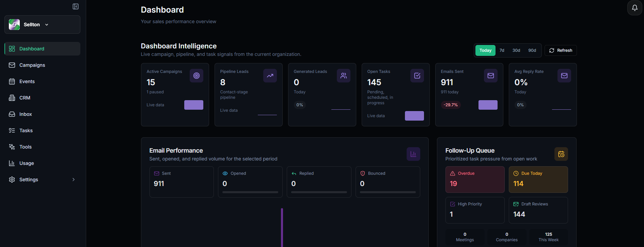Open the notifications bell
Image resolution: width=644 pixels, height=247 pixels.
635,8
